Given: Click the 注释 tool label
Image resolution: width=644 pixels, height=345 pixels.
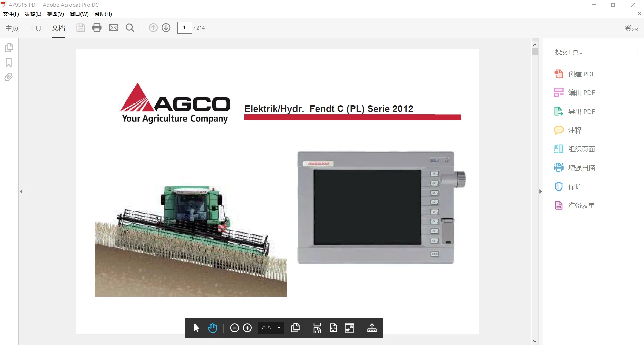Looking at the screenshot, I should tap(575, 130).
